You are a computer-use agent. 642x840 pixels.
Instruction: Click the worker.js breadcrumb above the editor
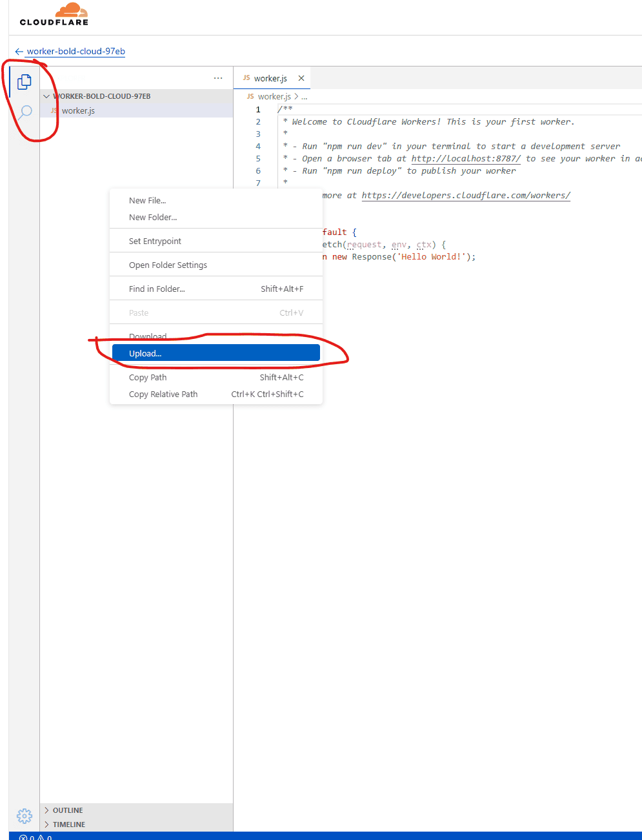pyautogui.click(x=274, y=97)
